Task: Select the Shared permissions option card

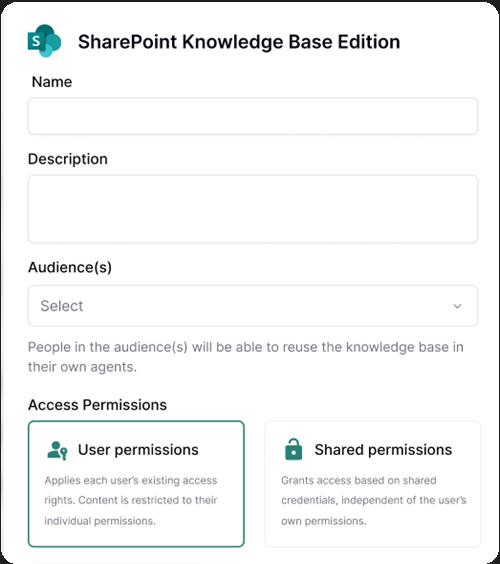Action: tap(373, 484)
